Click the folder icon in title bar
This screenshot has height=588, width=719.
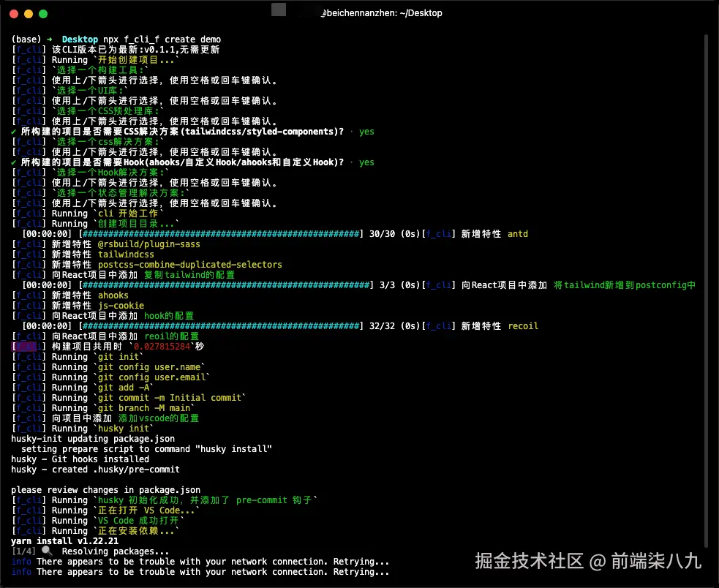[x=279, y=10]
